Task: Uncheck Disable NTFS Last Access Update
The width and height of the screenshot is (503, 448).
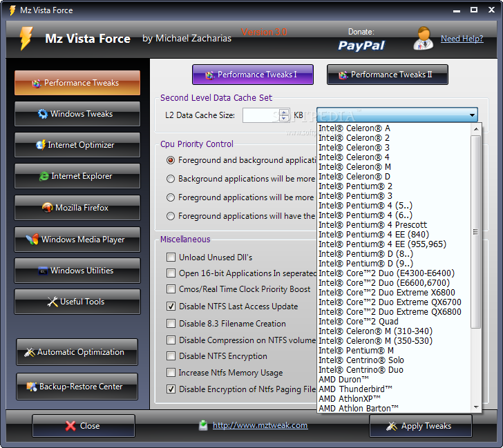Action: (x=171, y=306)
